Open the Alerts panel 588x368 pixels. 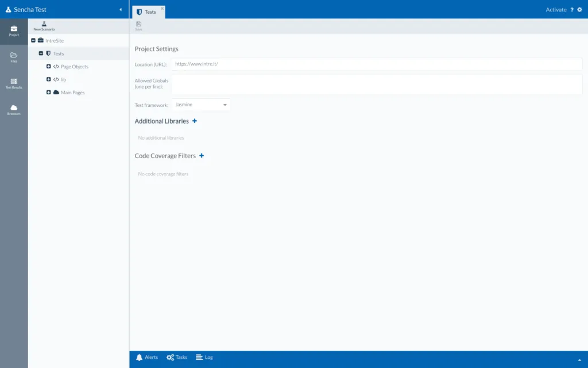146,358
